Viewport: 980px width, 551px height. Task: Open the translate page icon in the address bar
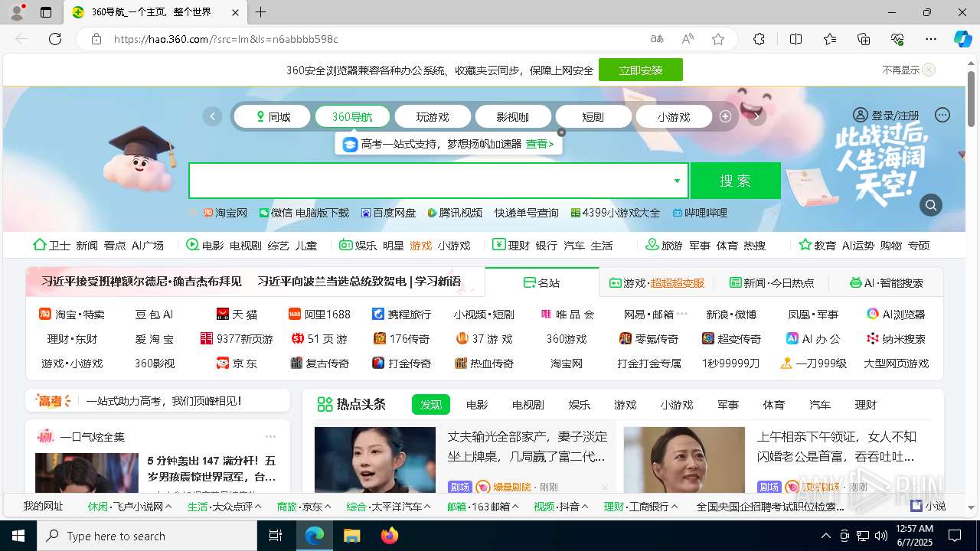click(x=657, y=39)
